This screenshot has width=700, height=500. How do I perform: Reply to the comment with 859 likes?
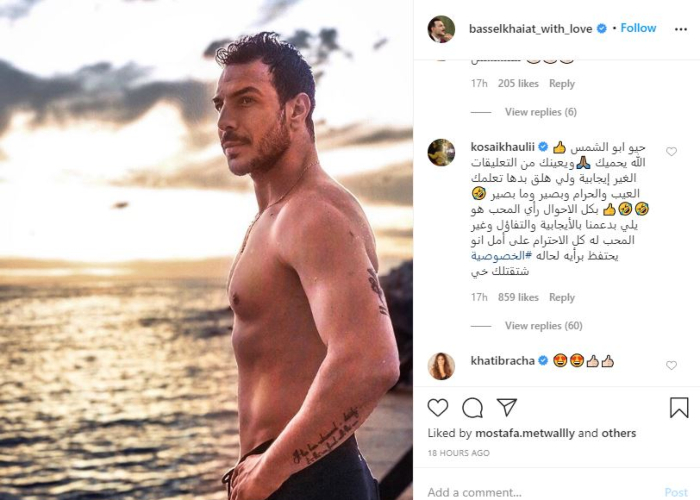point(562,297)
